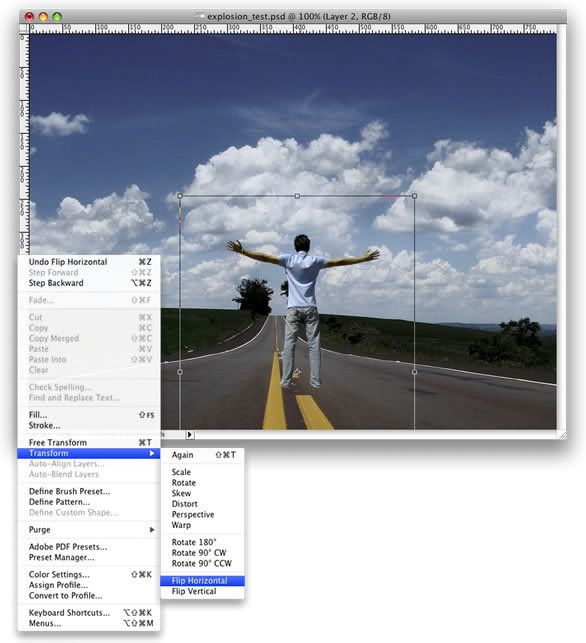
Task: Click the window resize grip corner
Action: click(x=563, y=435)
